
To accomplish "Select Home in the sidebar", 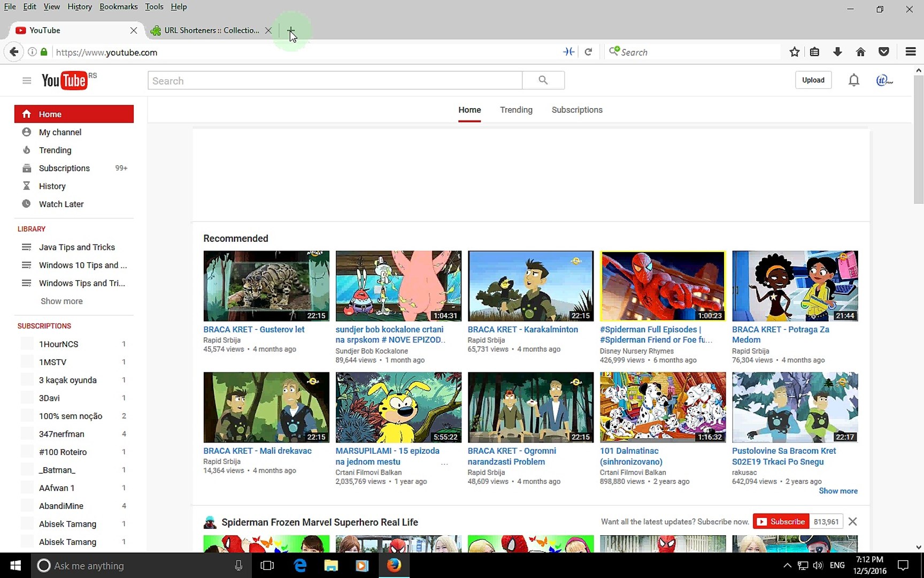I will (74, 114).
